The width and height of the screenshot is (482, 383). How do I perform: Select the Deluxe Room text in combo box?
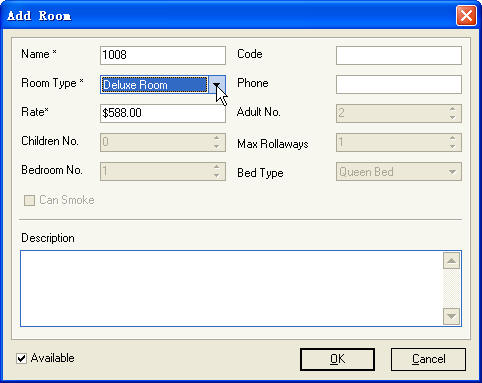(x=135, y=85)
